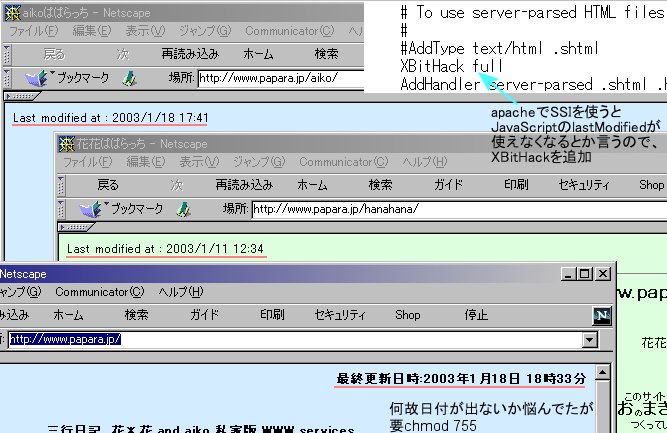Collapse navigation toolbar handle in hanahana window
667x433 pixels.
click(60, 185)
